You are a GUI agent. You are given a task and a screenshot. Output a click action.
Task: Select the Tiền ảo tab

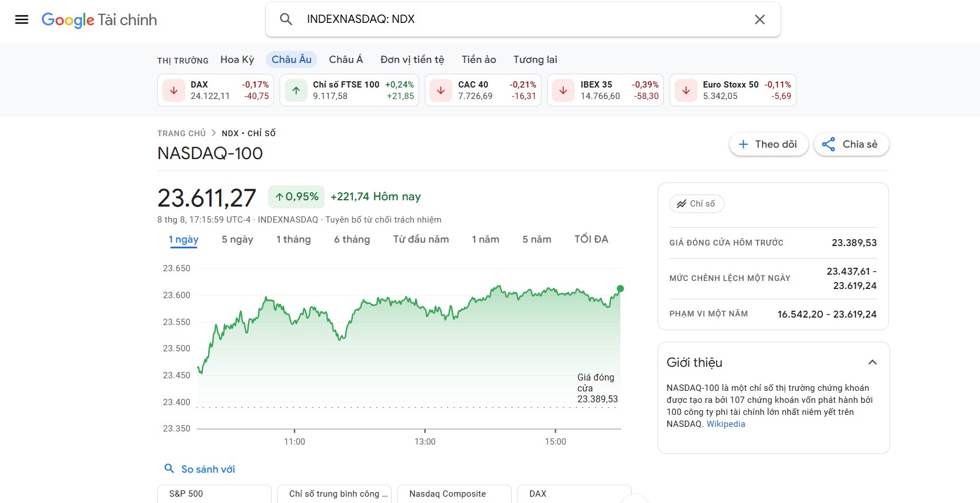point(479,60)
